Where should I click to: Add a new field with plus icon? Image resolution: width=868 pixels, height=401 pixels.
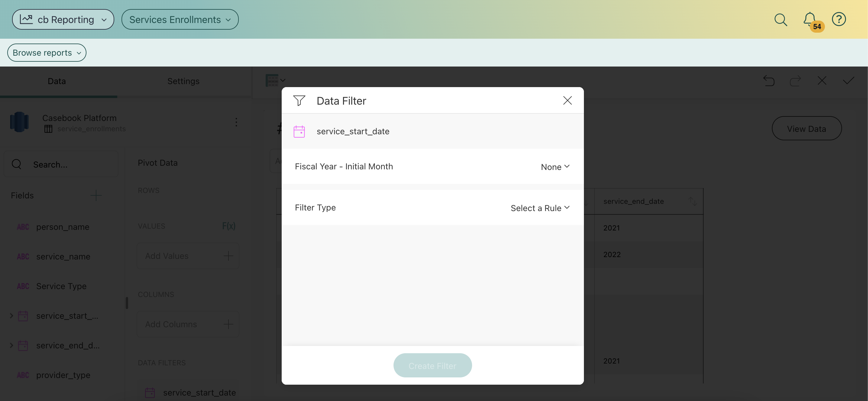[96, 195]
